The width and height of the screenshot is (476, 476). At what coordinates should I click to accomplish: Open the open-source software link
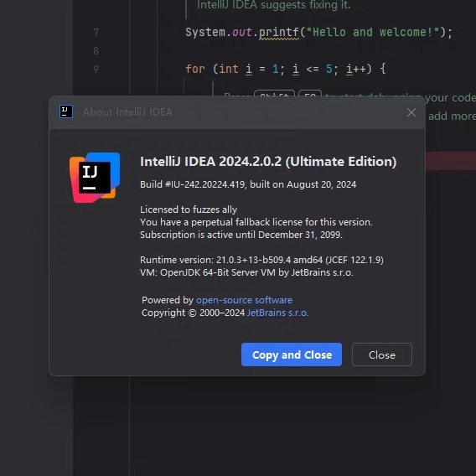(x=244, y=300)
